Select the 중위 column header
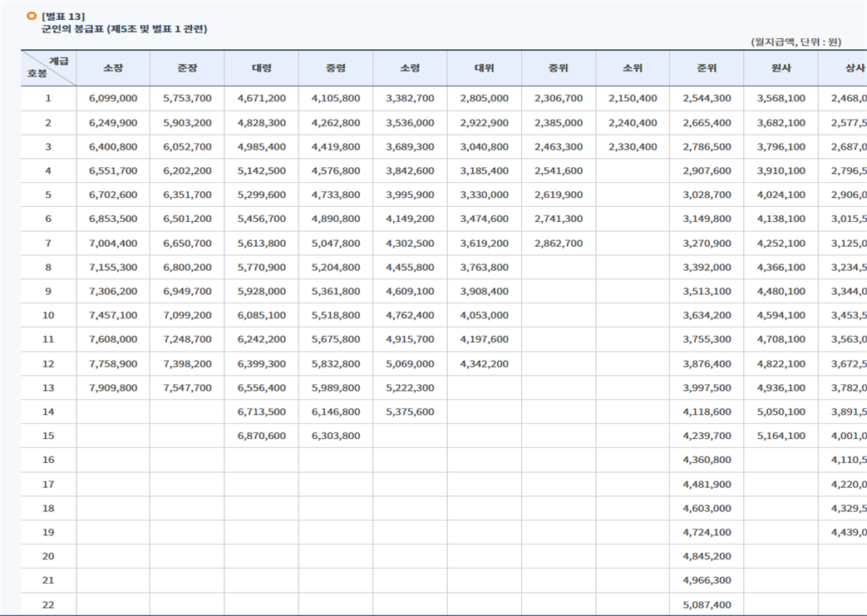Screen dimensions: 867x616 (559, 68)
